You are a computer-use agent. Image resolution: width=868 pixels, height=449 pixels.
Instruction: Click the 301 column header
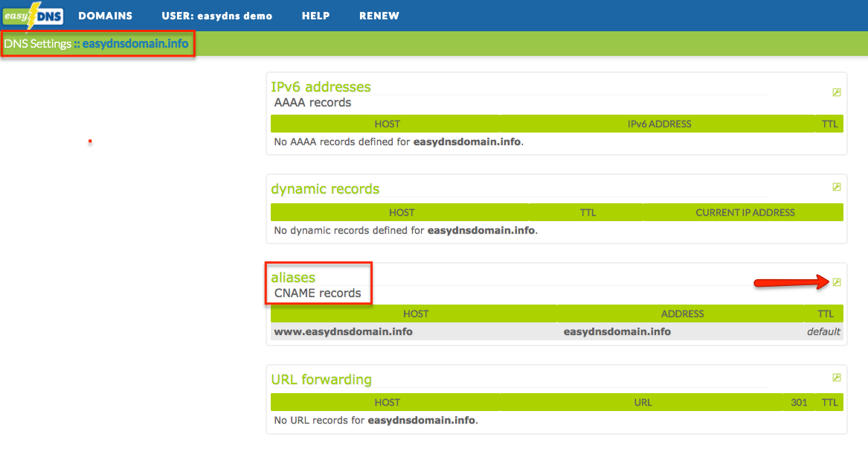[799, 402]
